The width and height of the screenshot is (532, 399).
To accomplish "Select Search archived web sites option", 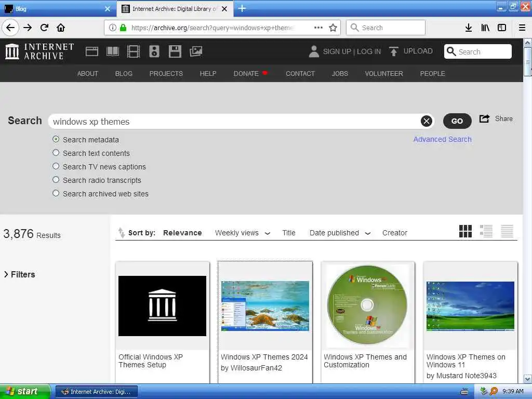I will 56,193.
